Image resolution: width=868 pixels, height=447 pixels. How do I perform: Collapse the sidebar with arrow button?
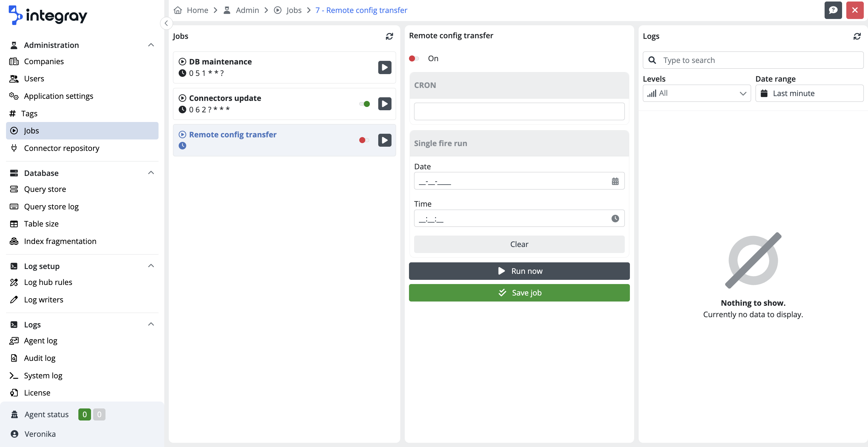166,23
